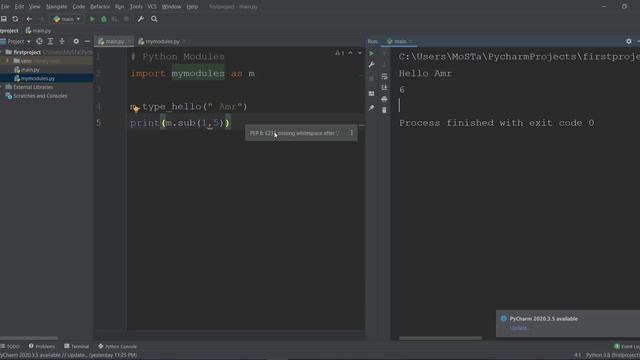Open the TODO tool window tab
The width and height of the screenshot is (640, 360).
tap(10, 346)
